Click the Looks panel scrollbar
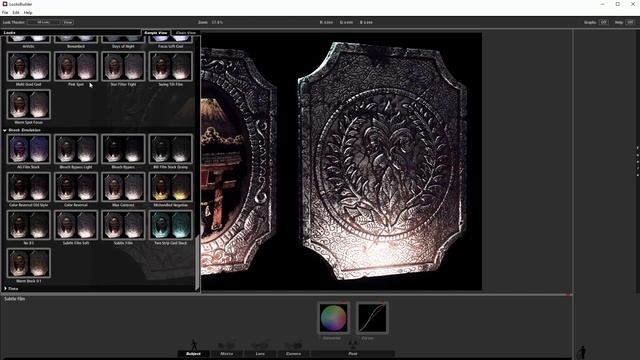This screenshot has width=640, height=360. 198,263
